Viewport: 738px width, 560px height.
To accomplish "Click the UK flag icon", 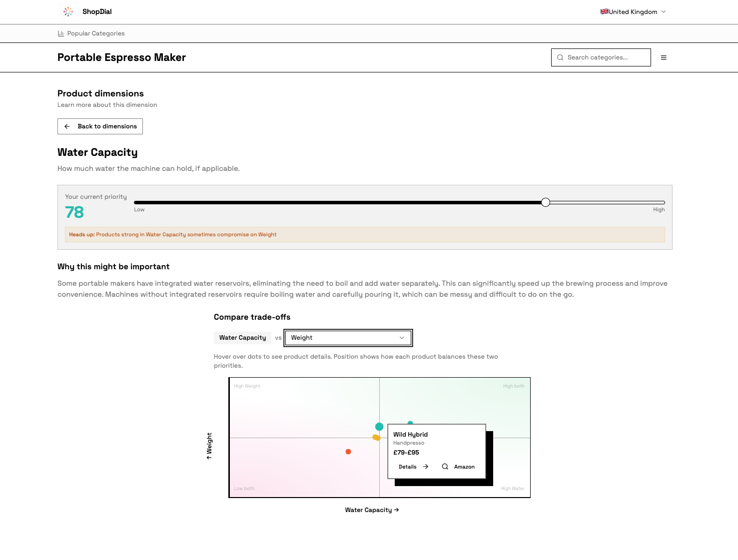I will tap(604, 11).
